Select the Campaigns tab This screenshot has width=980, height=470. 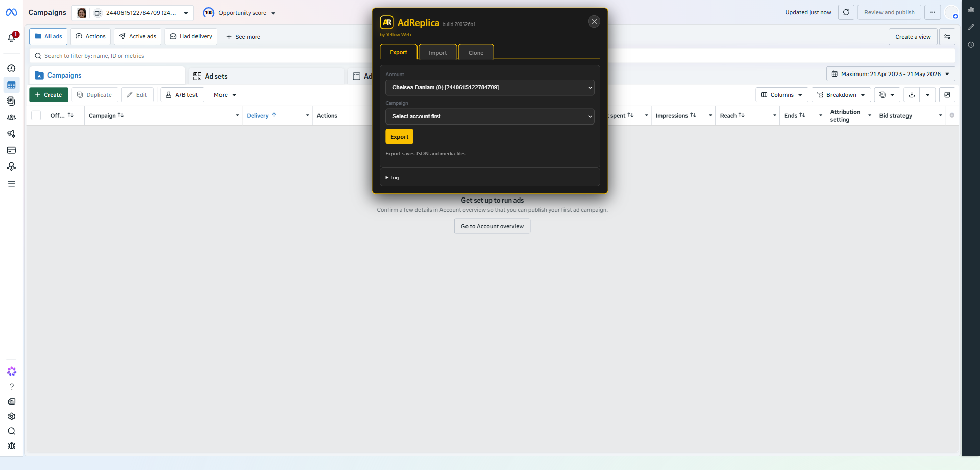point(107,75)
